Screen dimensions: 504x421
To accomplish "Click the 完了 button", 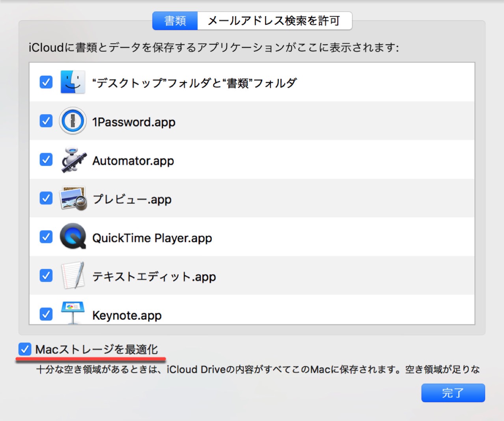I will click(x=453, y=393).
